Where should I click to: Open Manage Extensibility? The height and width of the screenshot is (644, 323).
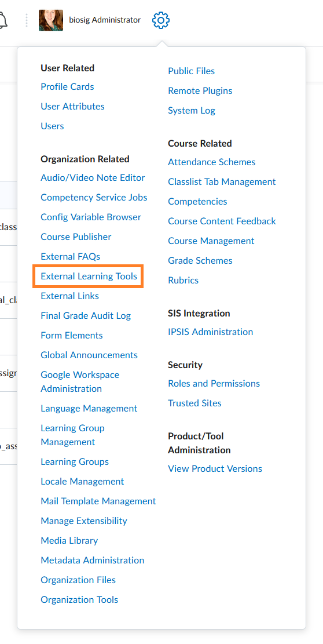click(84, 521)
